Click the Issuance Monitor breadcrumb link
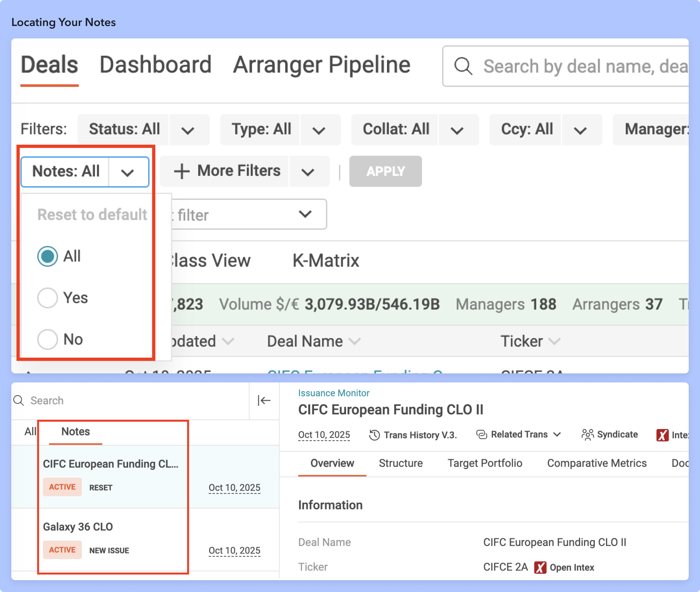 (333, 393)
